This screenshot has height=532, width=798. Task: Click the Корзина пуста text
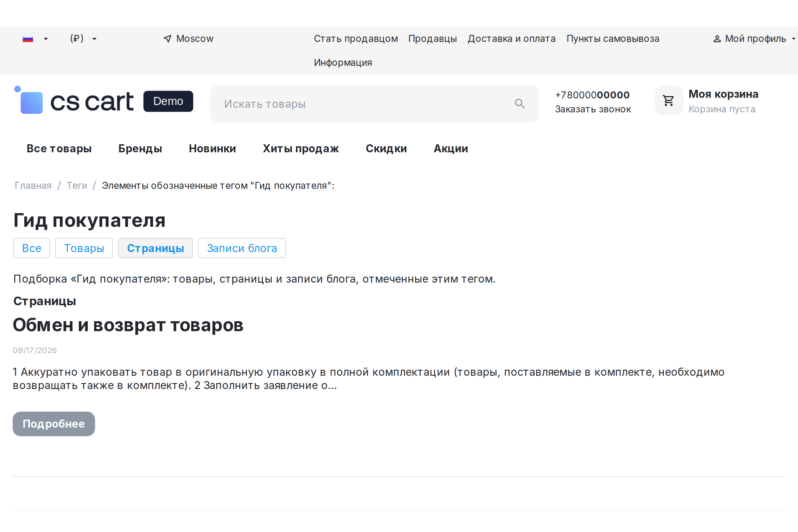[722, 109]
